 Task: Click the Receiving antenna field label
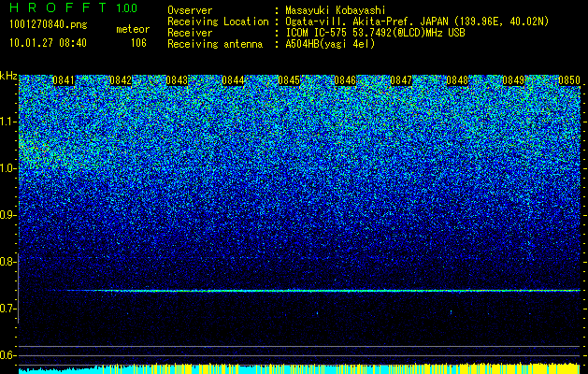215,44
